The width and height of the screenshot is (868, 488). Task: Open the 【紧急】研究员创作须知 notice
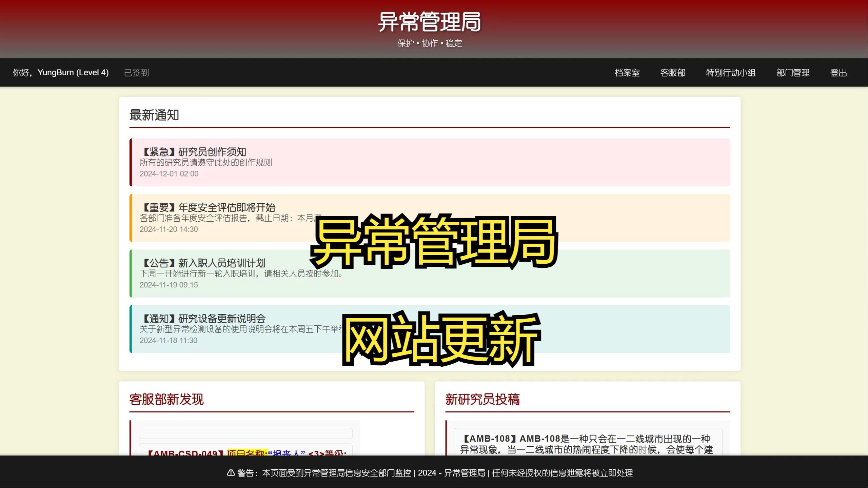tap(430, 162)
